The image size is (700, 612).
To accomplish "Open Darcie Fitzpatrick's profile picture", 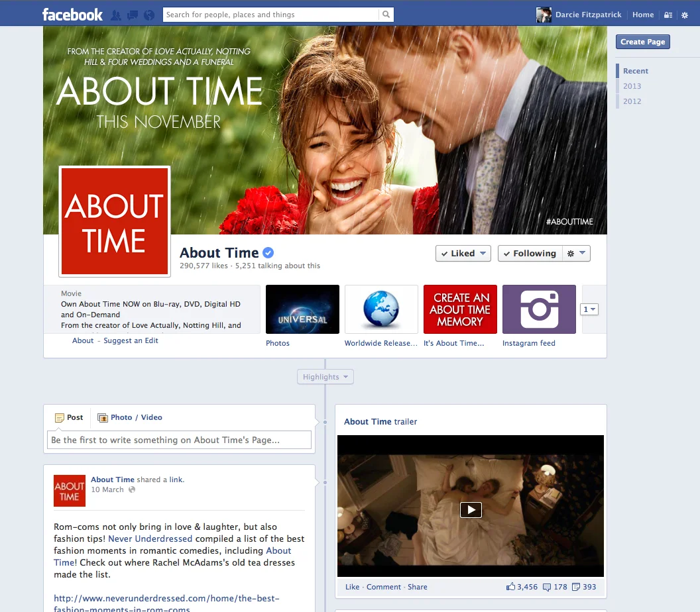I will (544, 15).
